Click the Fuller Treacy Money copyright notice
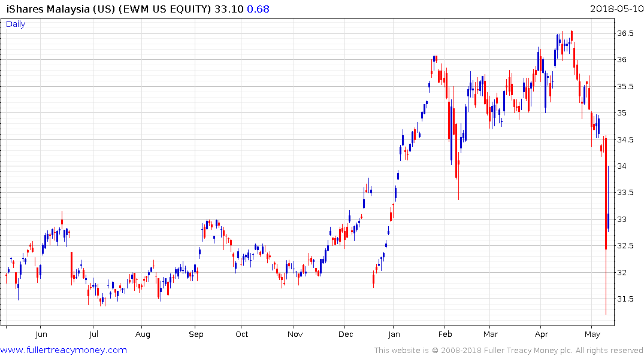The height and width of the screenshot is (359, 644). [x=509, y=351]
